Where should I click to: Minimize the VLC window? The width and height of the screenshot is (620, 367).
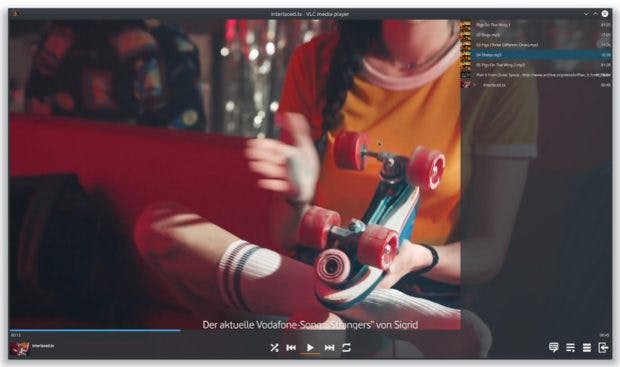coord(586,14)
